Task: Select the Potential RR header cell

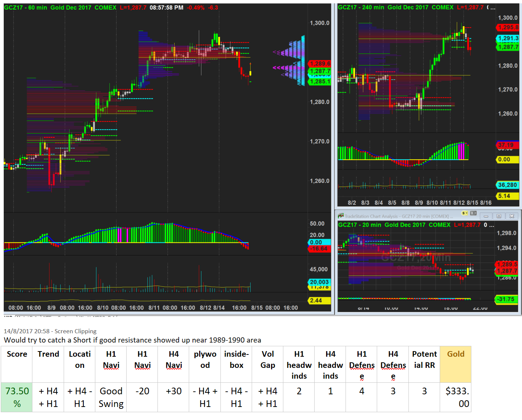Action: pos(424,365)
